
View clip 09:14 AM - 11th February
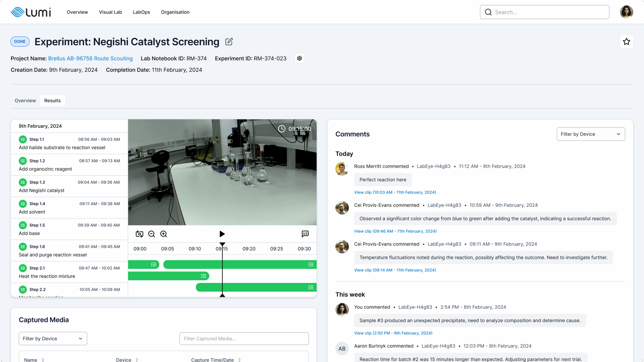click(x=395, y=270)
